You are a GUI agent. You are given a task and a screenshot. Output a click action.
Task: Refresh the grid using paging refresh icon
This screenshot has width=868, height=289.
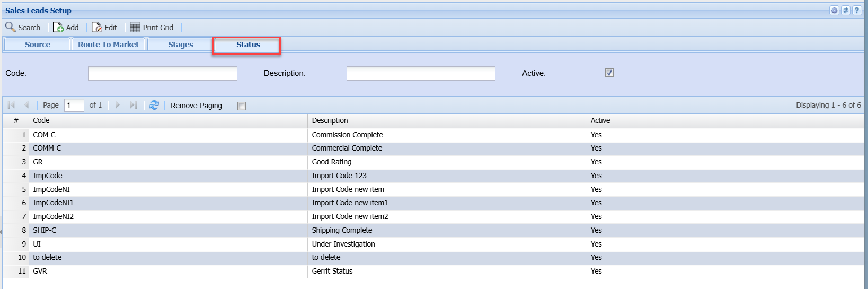pyautogui.click(x=154, y=106)
